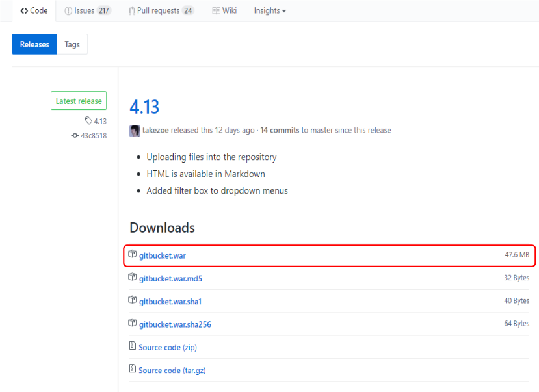
Task: Go to the Wiki tab
Action: (224, 10)
